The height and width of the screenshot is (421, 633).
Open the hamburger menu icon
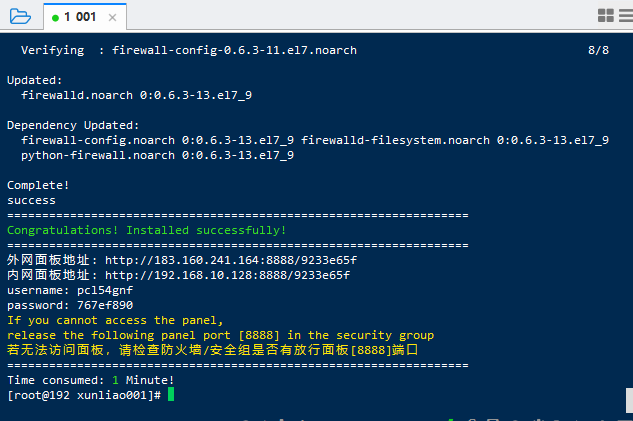(624, 15)
